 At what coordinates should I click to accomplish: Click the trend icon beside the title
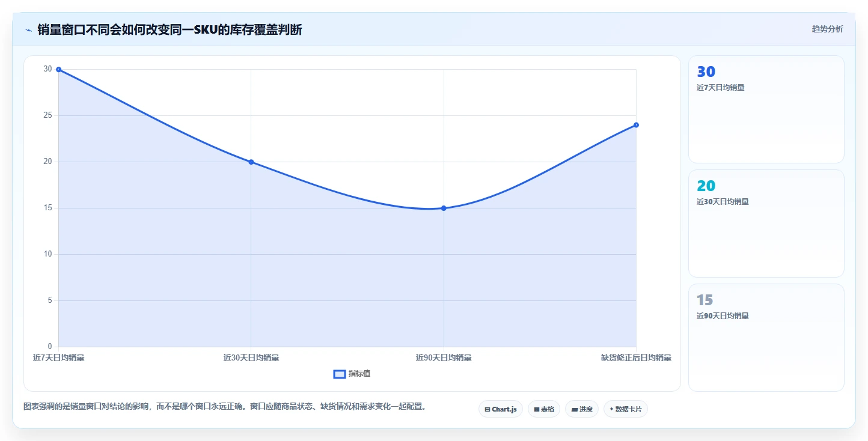(29, 29)
